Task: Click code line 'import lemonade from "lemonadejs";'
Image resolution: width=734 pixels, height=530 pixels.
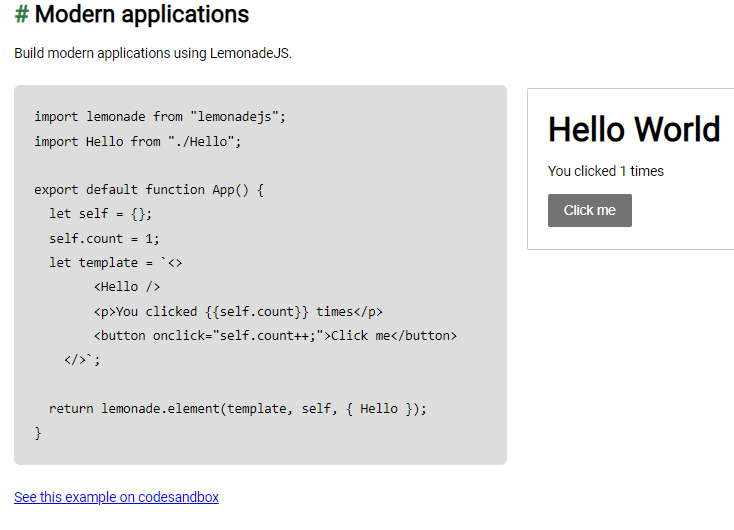Action: pyautogui.click(x=160, y=117)
